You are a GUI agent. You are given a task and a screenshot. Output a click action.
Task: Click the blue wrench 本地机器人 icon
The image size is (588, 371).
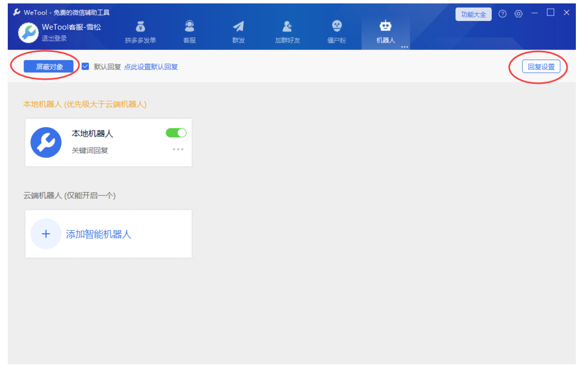click(x=46, y=142)
